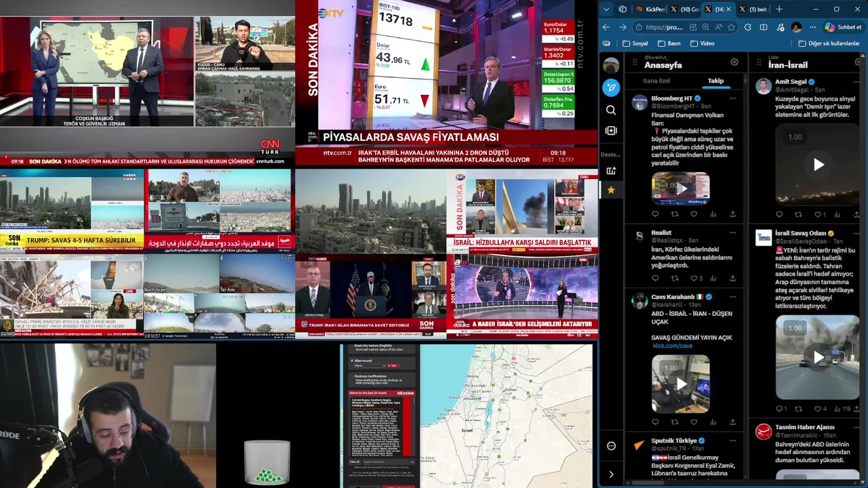Open the browser tab search chevron

pos(606,9)
